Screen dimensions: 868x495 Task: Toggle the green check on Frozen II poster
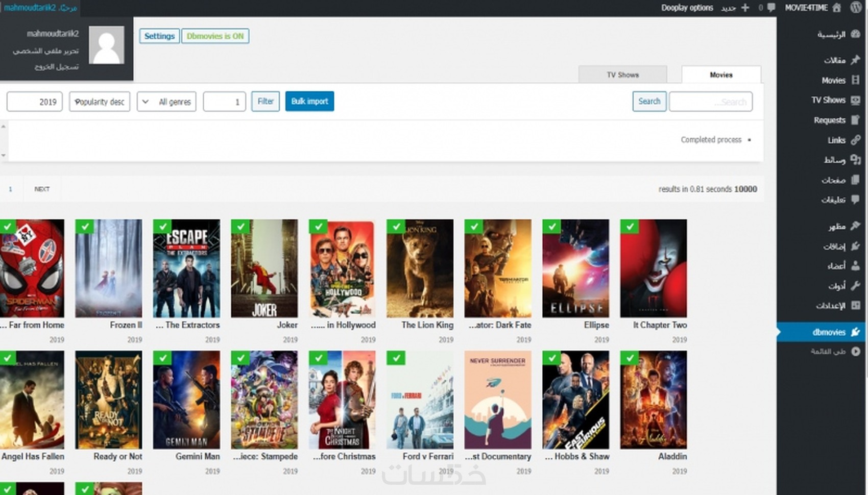[x=84, y=226]
